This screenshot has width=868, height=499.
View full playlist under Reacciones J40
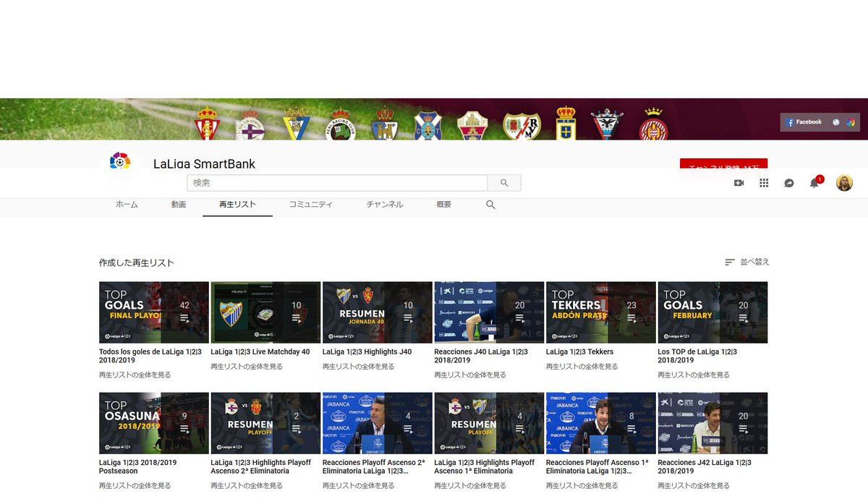coord(470,375)
